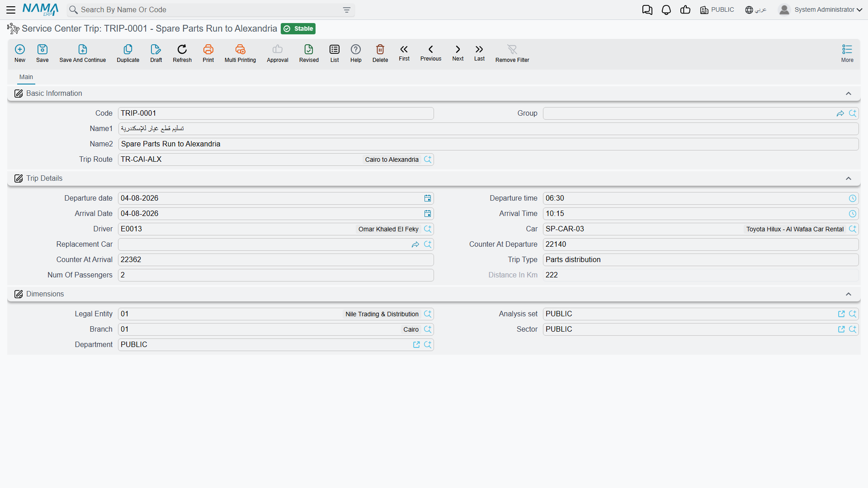
Task: Open the Departure time clock picker
Action: pyautogui.click(x=853, y=198)
